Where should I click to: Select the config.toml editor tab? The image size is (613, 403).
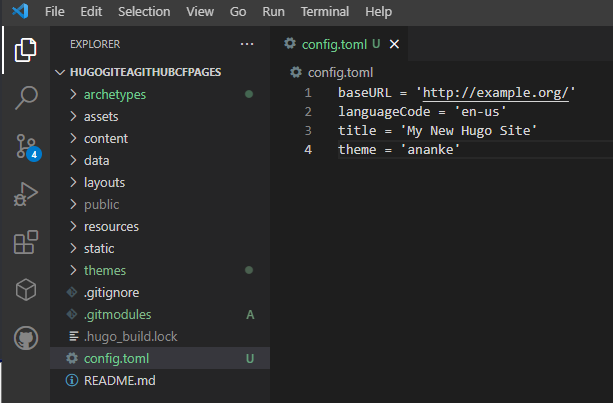point(333,44)
